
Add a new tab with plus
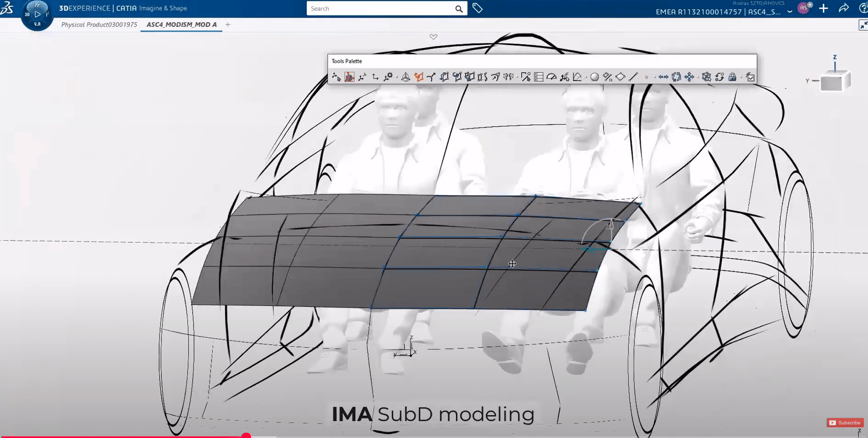pos(228,24)
